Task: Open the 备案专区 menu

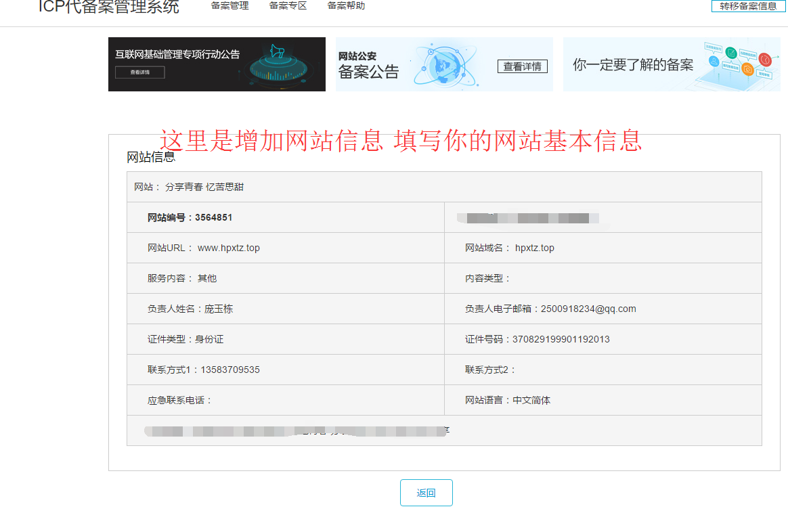Action: 288,5
